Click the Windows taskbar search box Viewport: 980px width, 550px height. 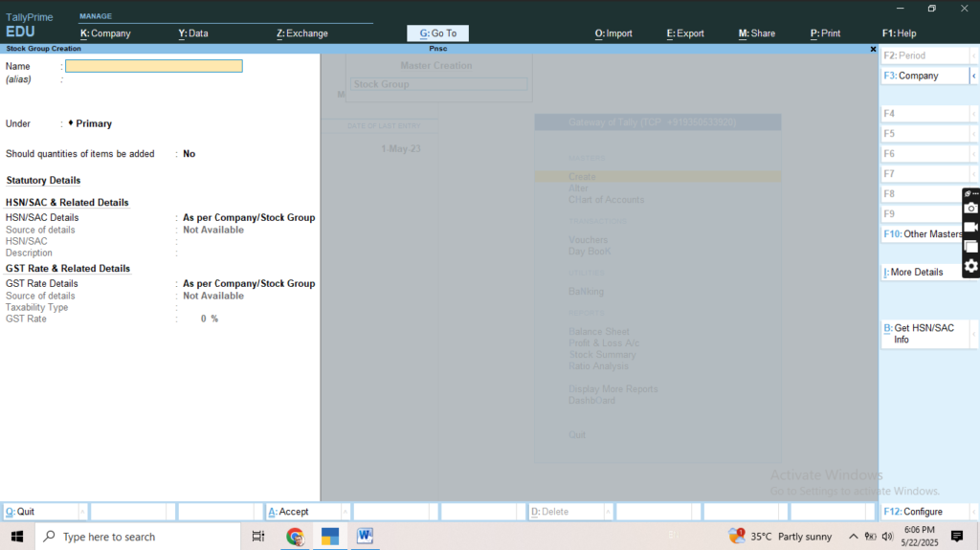[x=138, y=537]
